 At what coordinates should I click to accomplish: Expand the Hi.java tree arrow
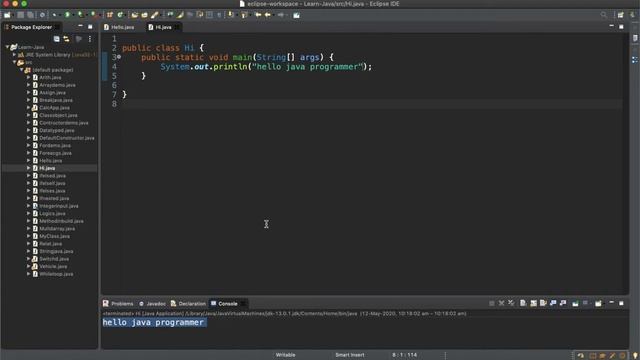[x=29, y=168]
